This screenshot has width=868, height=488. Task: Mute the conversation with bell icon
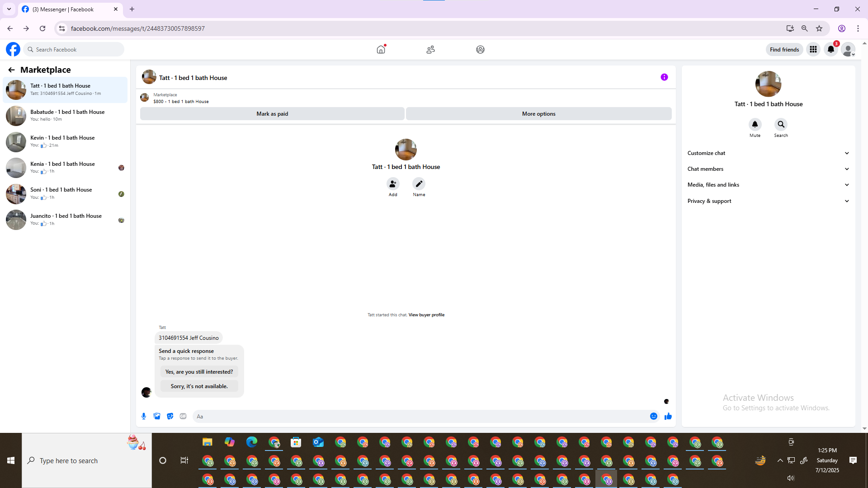(x=755, y=124)
